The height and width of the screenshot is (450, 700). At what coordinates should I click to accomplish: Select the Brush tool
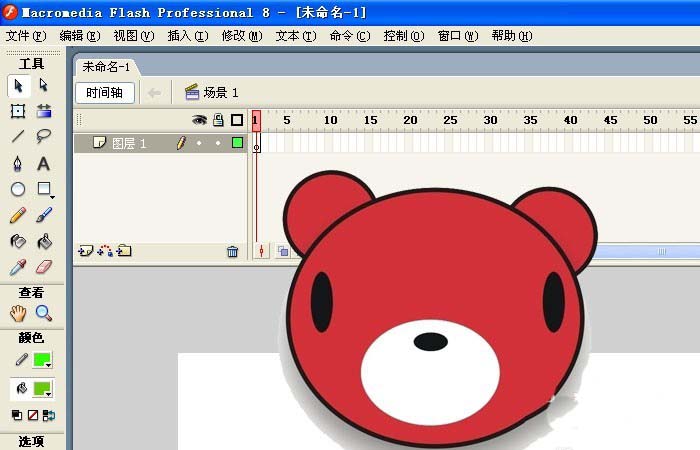(44, 215)
